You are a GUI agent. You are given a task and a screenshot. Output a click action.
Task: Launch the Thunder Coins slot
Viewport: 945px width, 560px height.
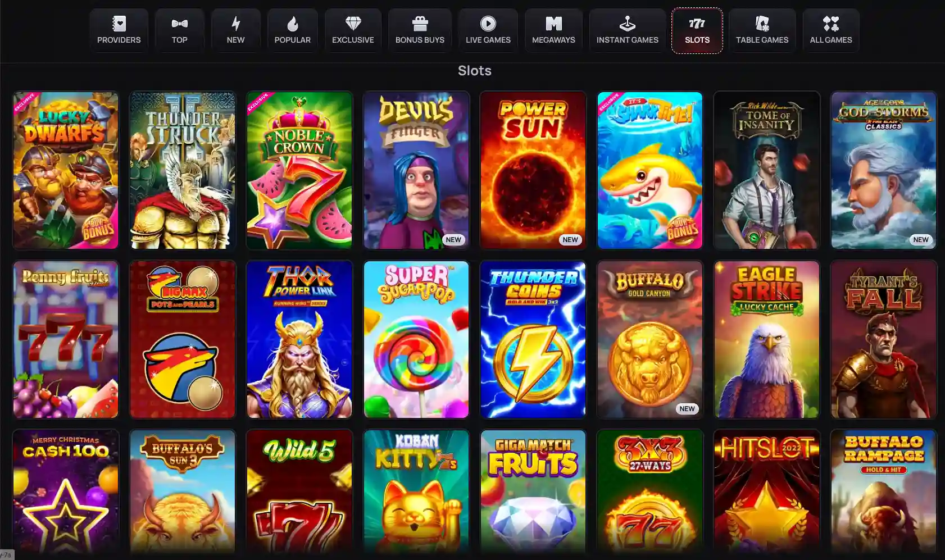[x=533, y=339]
